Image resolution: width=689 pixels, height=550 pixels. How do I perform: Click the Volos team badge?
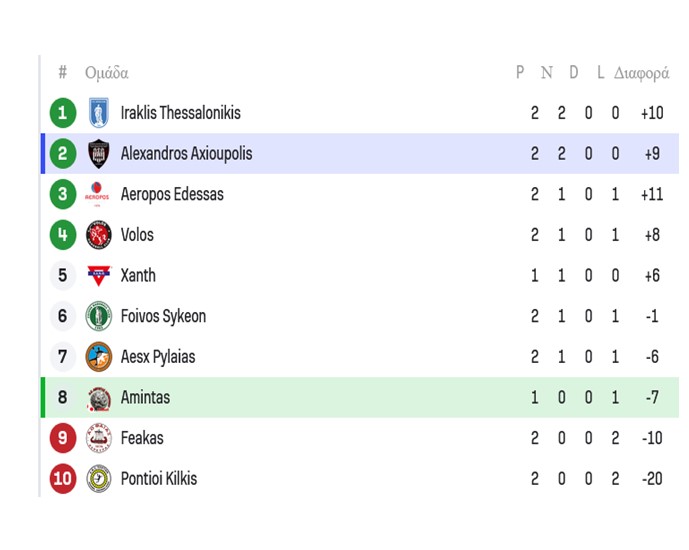[x=98, y=235]
